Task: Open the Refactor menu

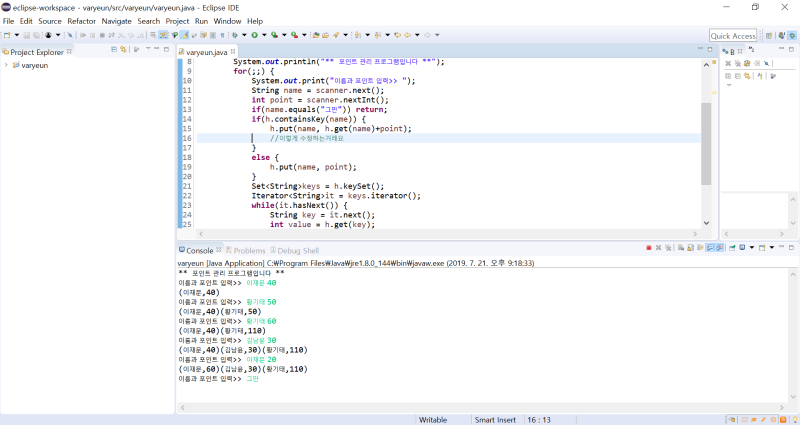Action: [82, 21]
